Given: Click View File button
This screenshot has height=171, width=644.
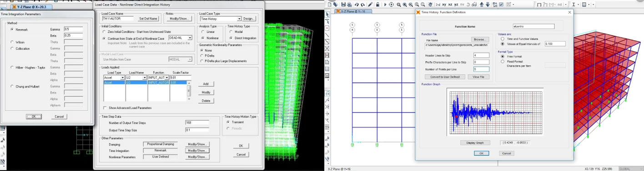Looking at the screenshot, I should (478, 77).
